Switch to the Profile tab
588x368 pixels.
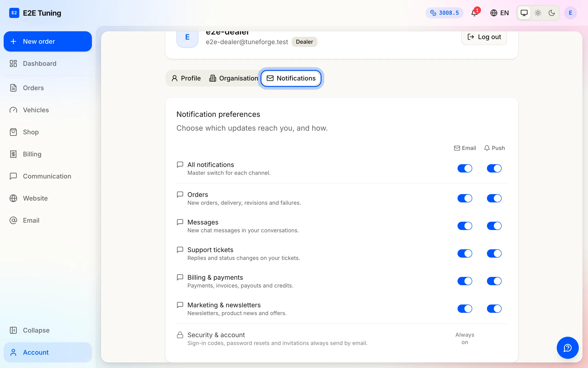click(186, 78)
